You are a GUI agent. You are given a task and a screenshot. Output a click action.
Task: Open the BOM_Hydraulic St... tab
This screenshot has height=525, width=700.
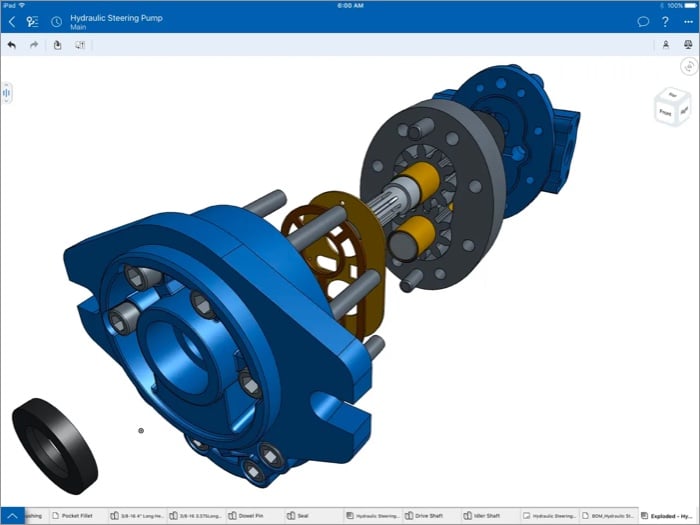point(608,516)
